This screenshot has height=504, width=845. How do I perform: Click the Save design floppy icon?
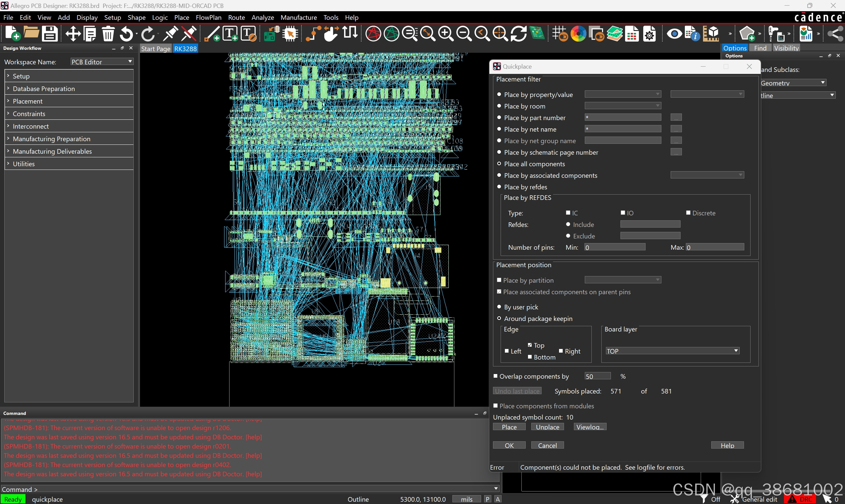click(x=50, y=34)
